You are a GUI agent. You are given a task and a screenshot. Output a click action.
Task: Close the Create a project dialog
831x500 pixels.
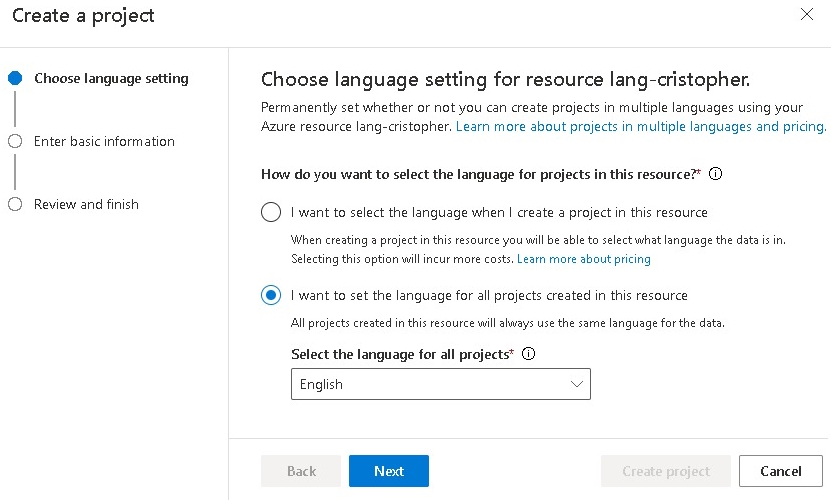pyautogui.click(x=807, y=15)
